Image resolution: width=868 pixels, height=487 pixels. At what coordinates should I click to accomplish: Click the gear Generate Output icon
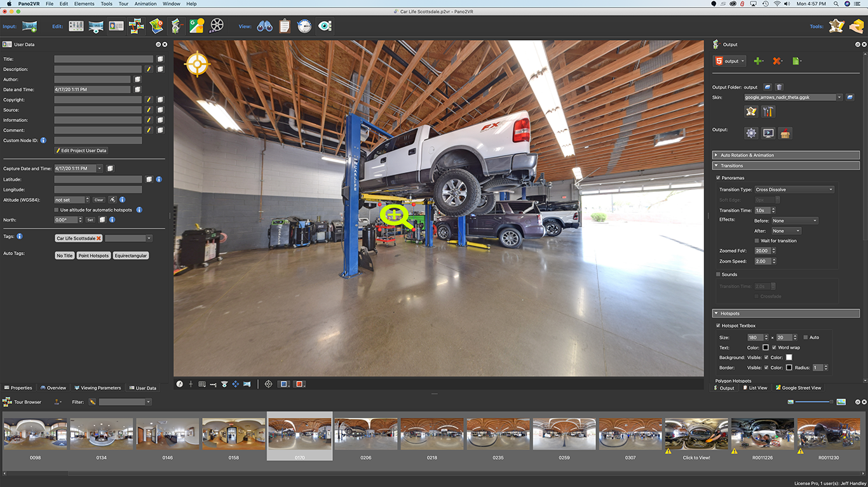(751, 133)
